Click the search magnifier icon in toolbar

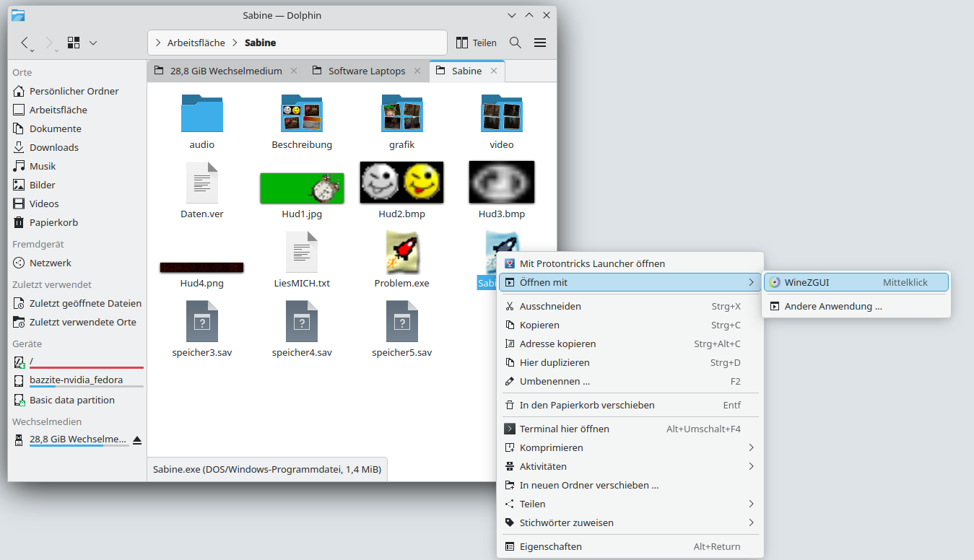pyautogui.click(x=516, y=43)
